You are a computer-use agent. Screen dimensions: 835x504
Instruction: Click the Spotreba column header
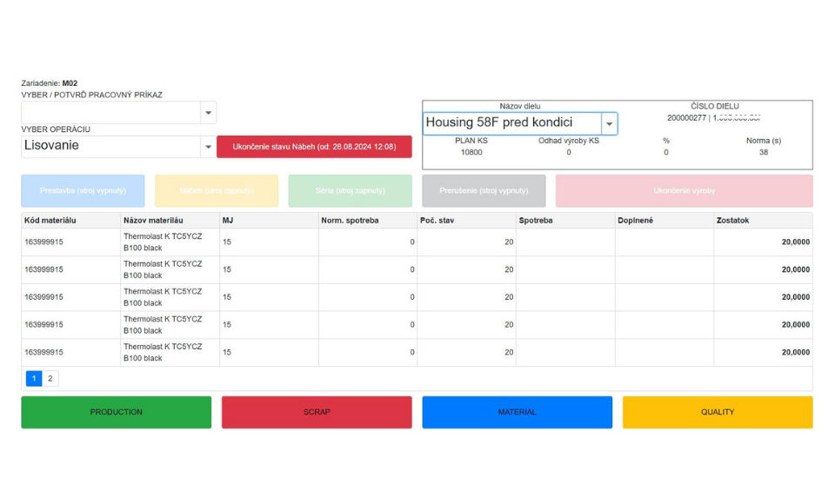click(x=537, y=221)
